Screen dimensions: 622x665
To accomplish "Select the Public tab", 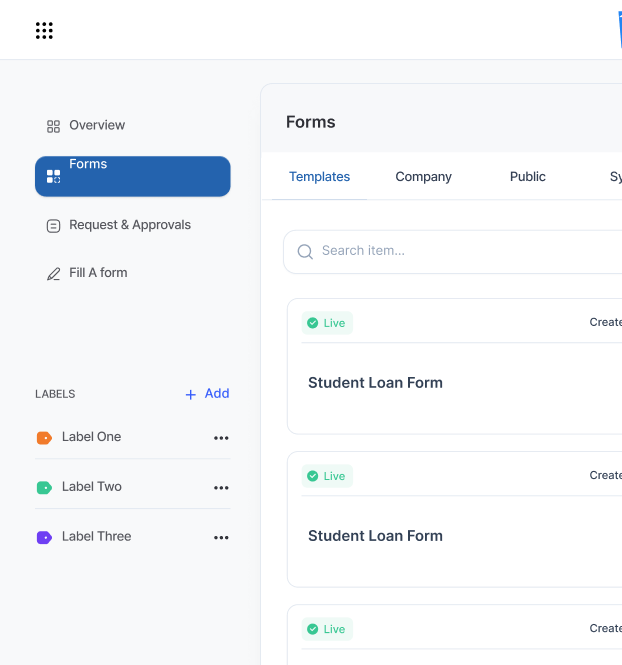I will [527, 177].
